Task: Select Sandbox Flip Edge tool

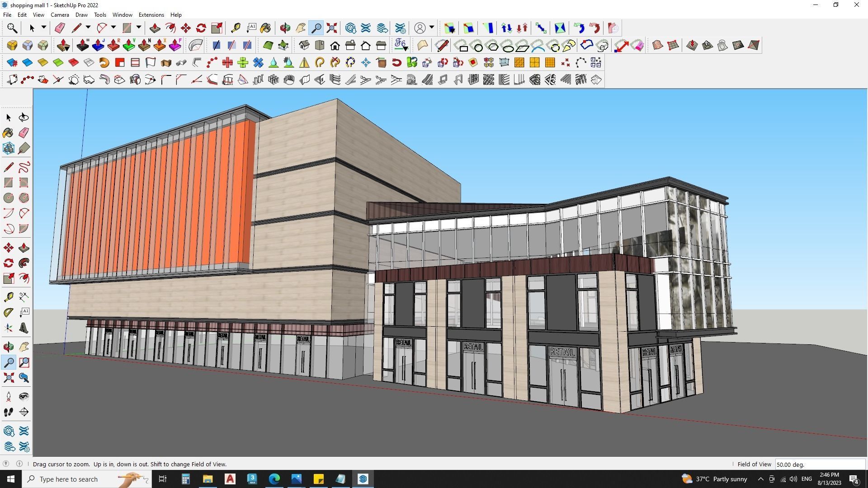Action: pyautogui.click(x=754, y=45)
